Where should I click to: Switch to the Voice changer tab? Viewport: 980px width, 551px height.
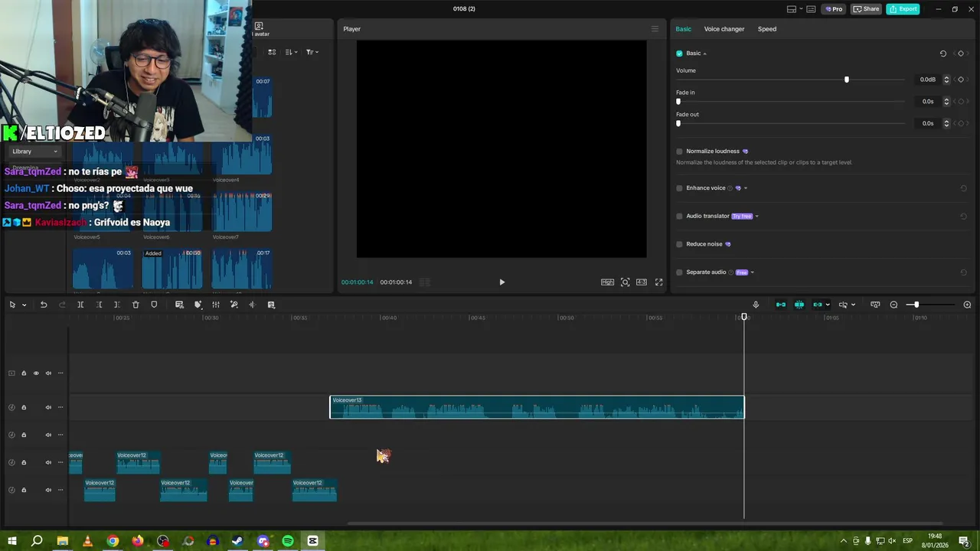pyautogui.click(x=724, y=29)
